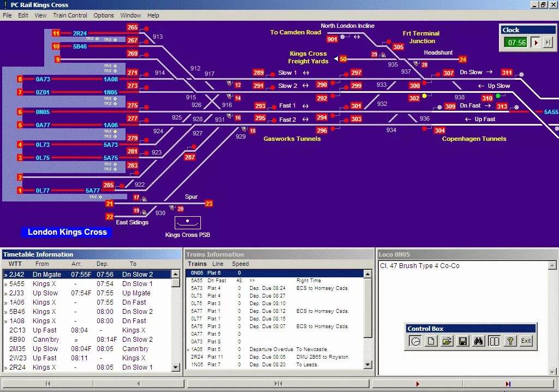Open the Edit menu
Image resolution: width=559 pixels, height=392 pixels.
tap(23, 15)
